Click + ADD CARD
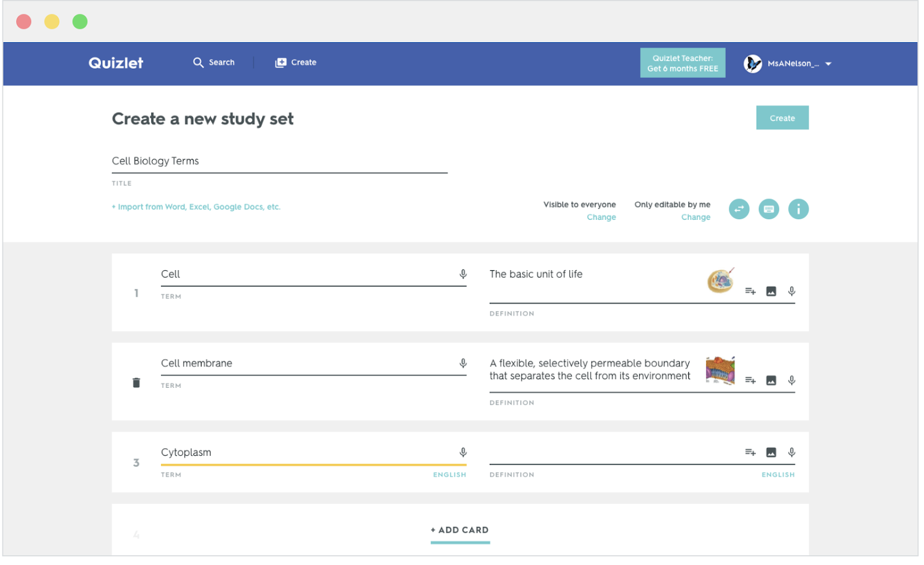 pos(460,530)
